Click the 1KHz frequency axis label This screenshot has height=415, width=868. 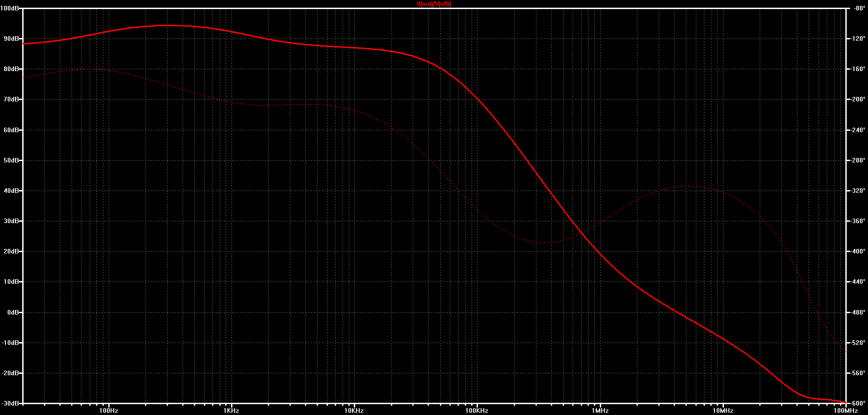(x=231, y=410)
